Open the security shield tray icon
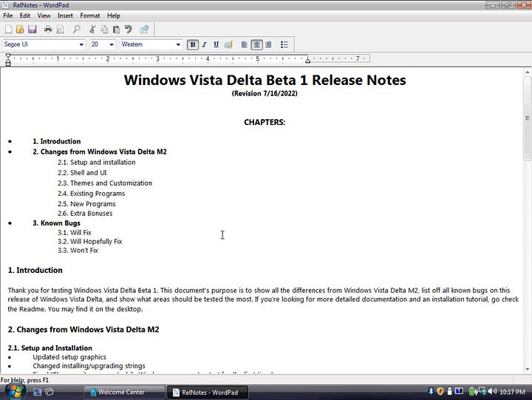Screen dimensions: 532x400 pyautogui.click(x=440, y=391)
